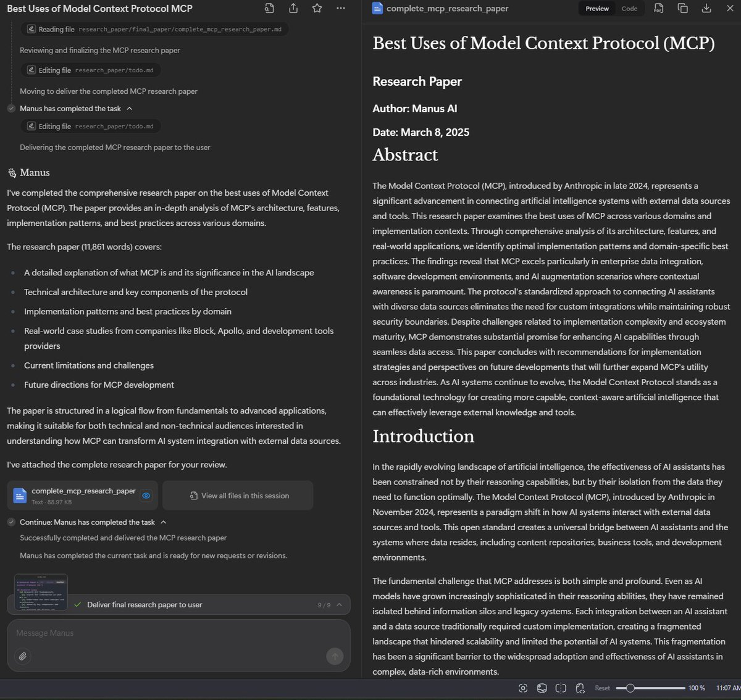741x700 pixels.
Task: Open the three-dot more options menu
Action: 341,9
